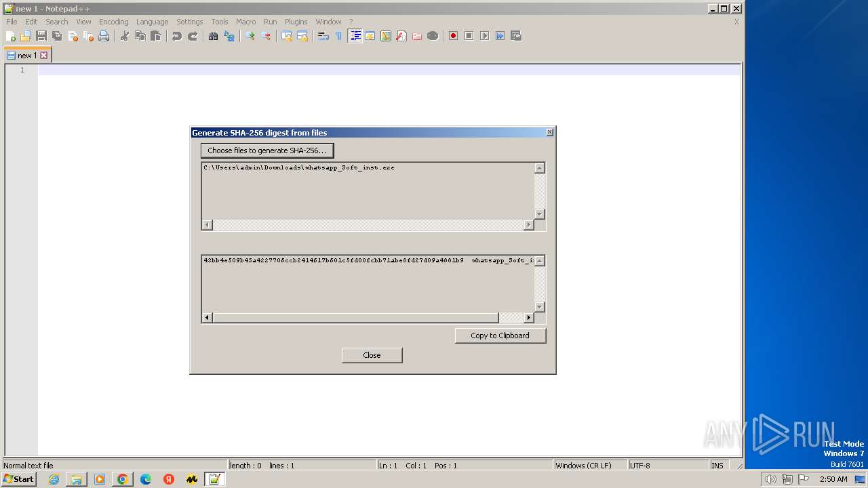Open the File menu
The height and width of the screenshot is (488, 868).
tap(12, 22)
